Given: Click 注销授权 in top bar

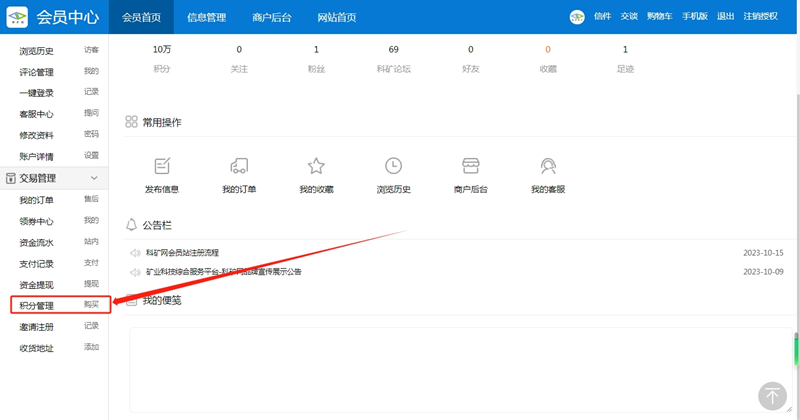Looking at the screenshot, I should (760, 17).
